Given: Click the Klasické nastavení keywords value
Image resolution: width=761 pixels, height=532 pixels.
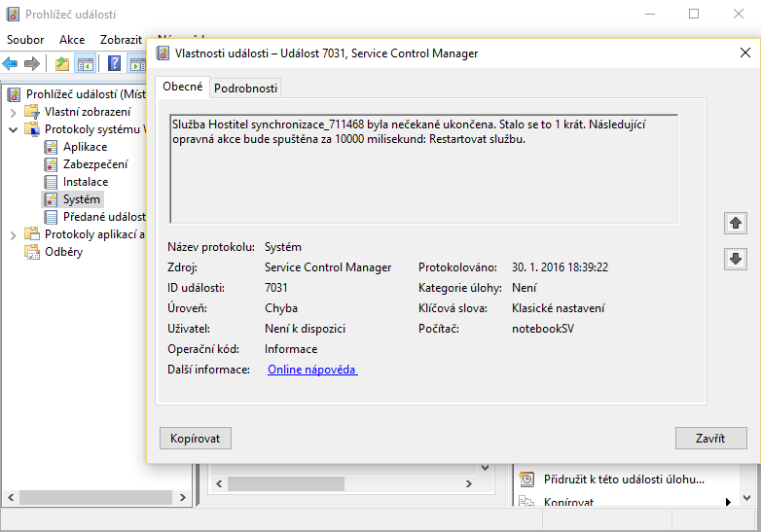Looking at the screenshot, I should (559, 308).
